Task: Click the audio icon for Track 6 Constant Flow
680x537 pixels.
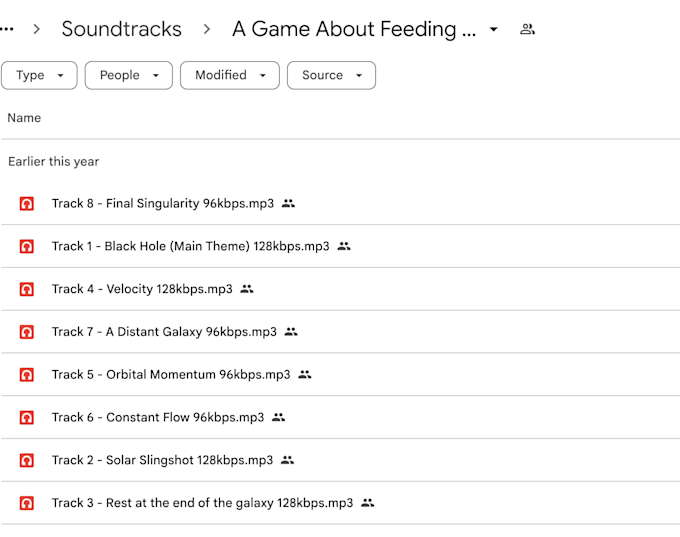Action: point(26,417)
